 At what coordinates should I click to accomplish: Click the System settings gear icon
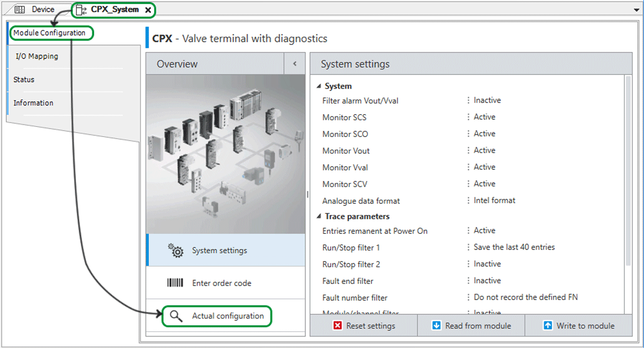coord(175,250)
